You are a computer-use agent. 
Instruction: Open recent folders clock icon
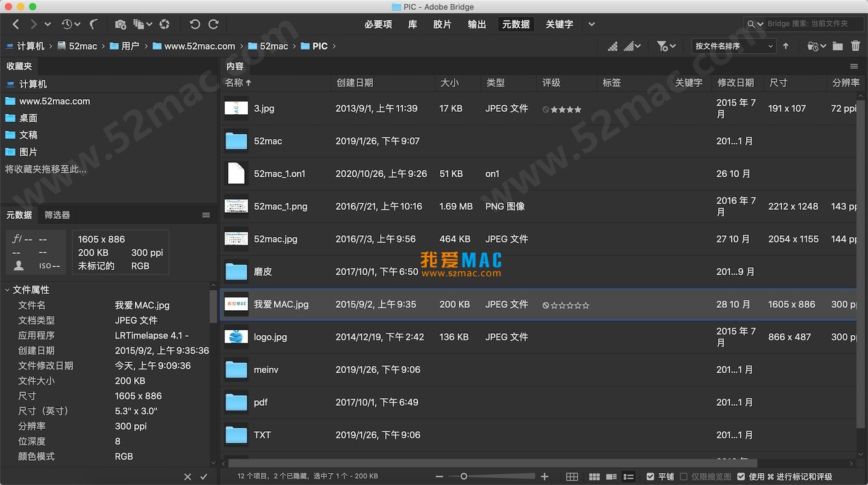click(816, 46)
